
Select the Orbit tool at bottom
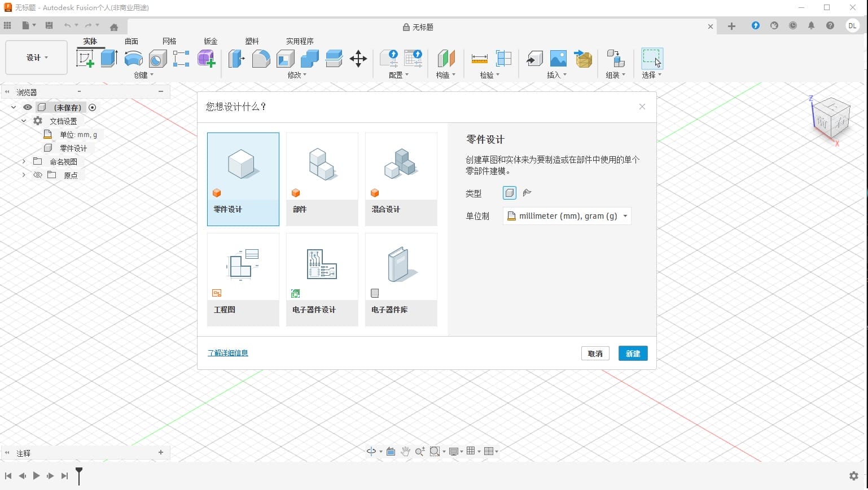pos(371,451)
